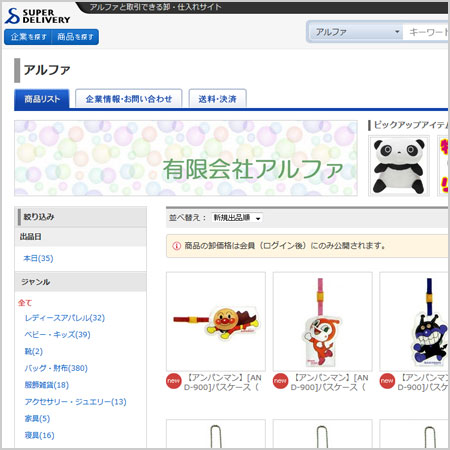Screen dimensions: 450x450
Task: Click the panda plush pickup item thumbnail
Action: (399, 165)
